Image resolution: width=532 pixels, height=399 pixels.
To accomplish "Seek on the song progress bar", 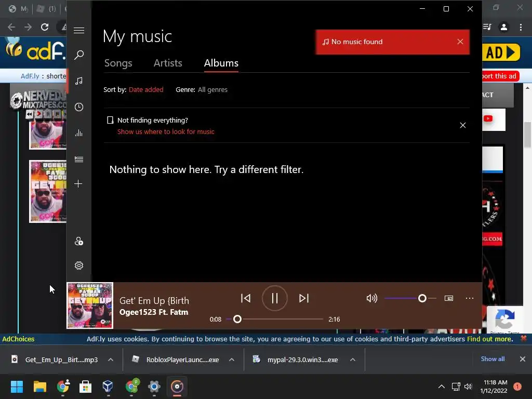I will click(274, 319).
